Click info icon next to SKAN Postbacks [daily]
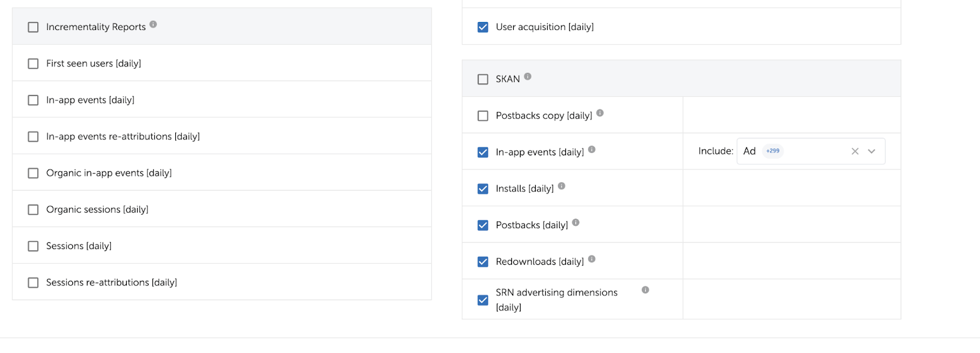Viewport: 980px width, 353px height. point(576,223)
